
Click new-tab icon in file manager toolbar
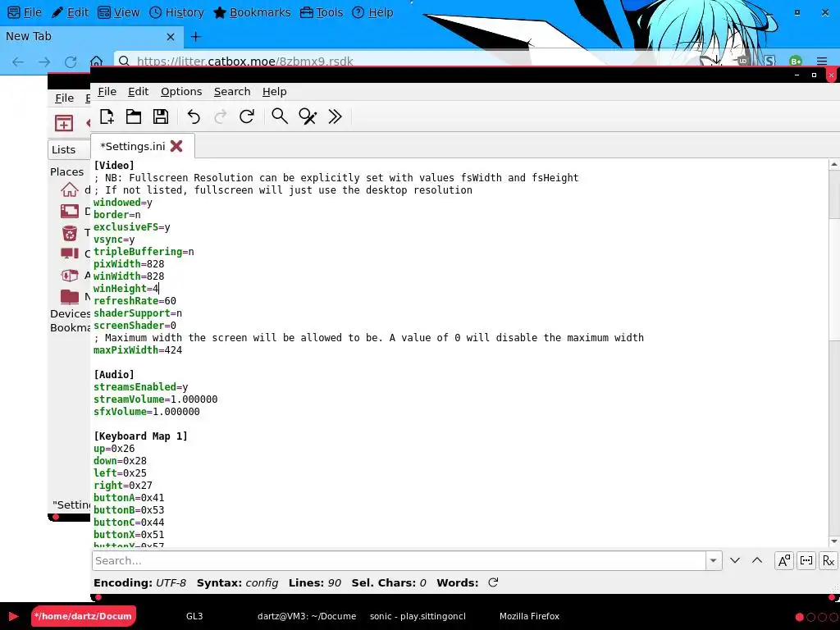[64, 123]
